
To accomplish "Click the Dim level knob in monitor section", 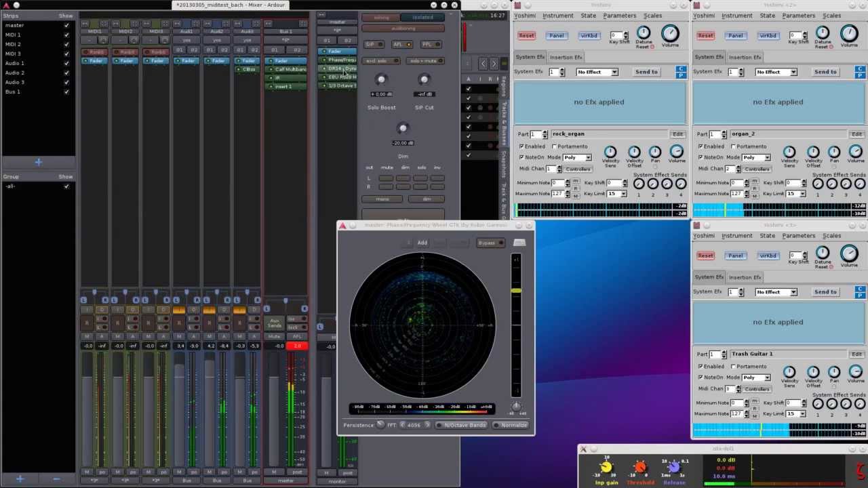I will click(403, 129).
